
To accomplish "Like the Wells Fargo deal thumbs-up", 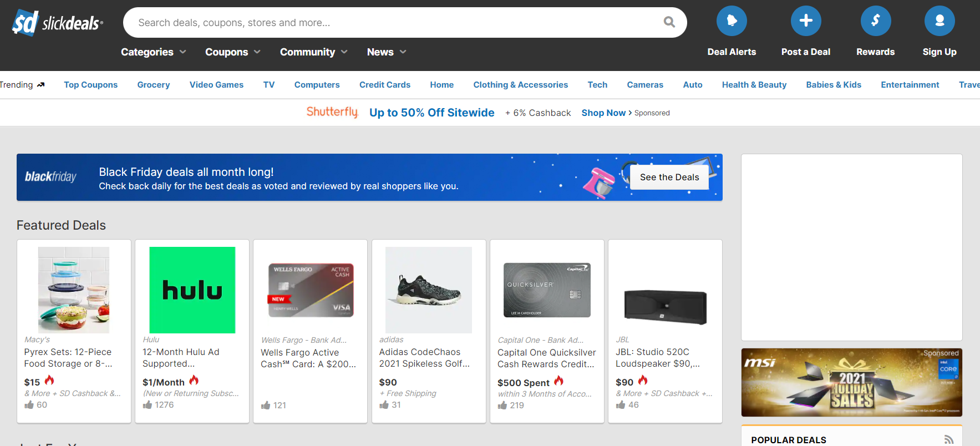I will coord(266,406).
